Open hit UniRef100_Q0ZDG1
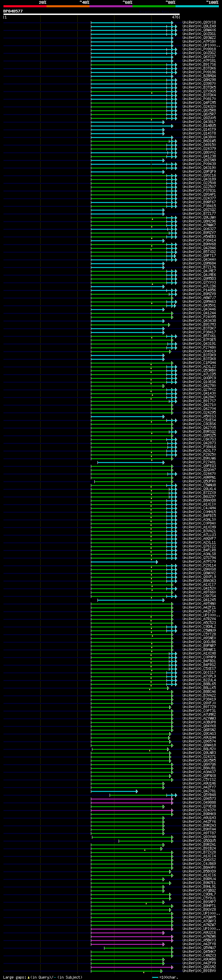This screenshot has width=222, height=980. pyautogui.click(x=199, y=34)
